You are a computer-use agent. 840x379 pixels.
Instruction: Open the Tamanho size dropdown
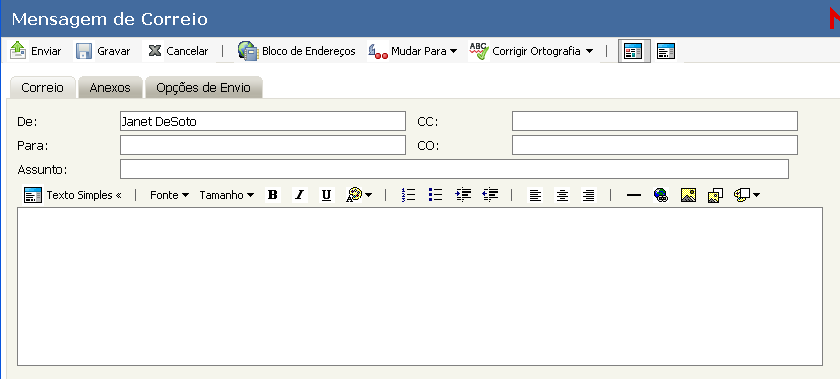coord(227,195)
